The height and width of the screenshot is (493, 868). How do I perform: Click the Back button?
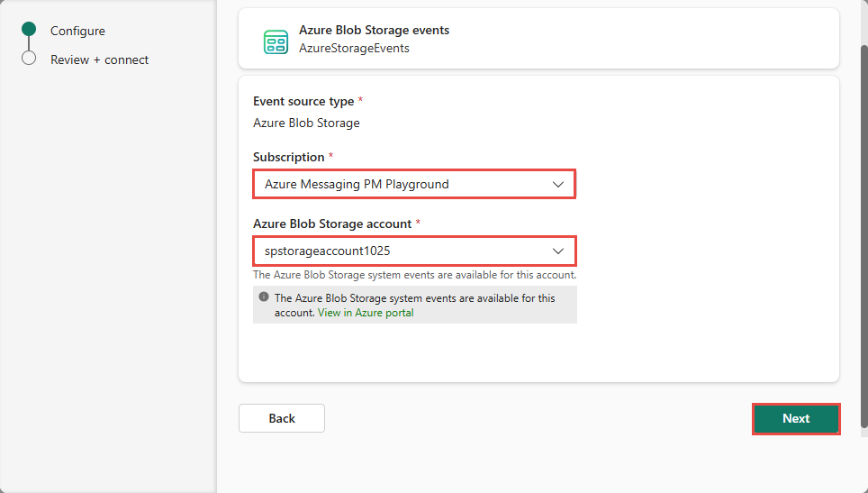[282, 418]
